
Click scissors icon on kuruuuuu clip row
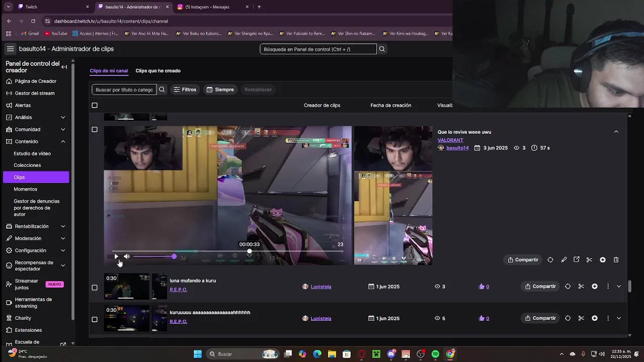(x=581, y=318)
